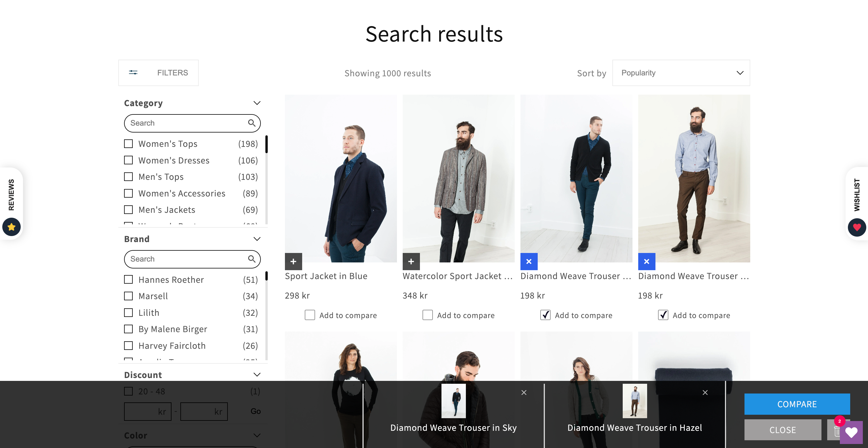Open purple heart wishlist widget
This screenshot has height=448, width=868.
851,433
